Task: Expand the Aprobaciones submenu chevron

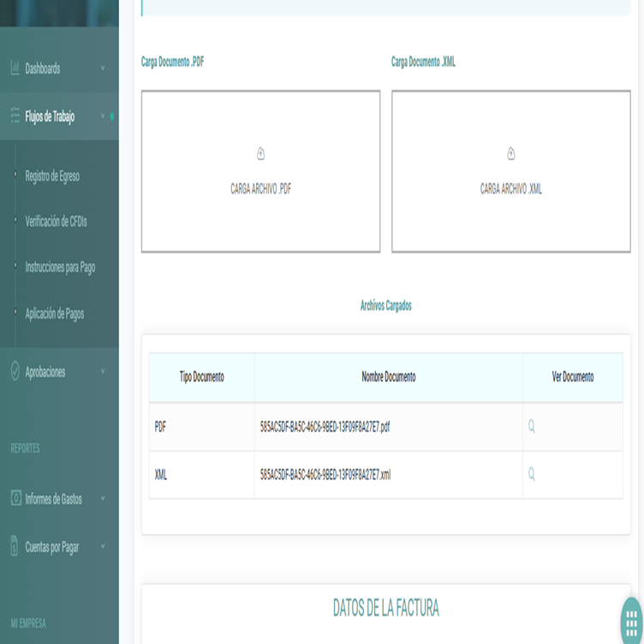Action: (x=103, y=372)
